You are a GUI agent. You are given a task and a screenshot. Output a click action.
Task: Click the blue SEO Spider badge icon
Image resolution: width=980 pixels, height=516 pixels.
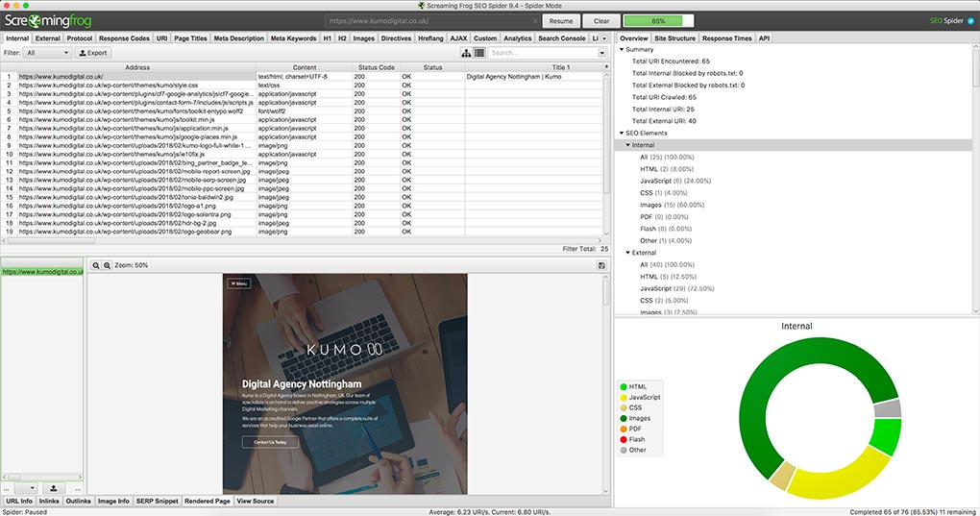[970, 20]
